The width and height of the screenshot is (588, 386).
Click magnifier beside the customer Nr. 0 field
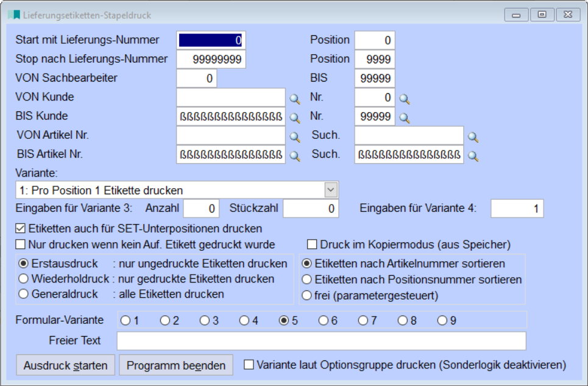(x=404, y=98)
